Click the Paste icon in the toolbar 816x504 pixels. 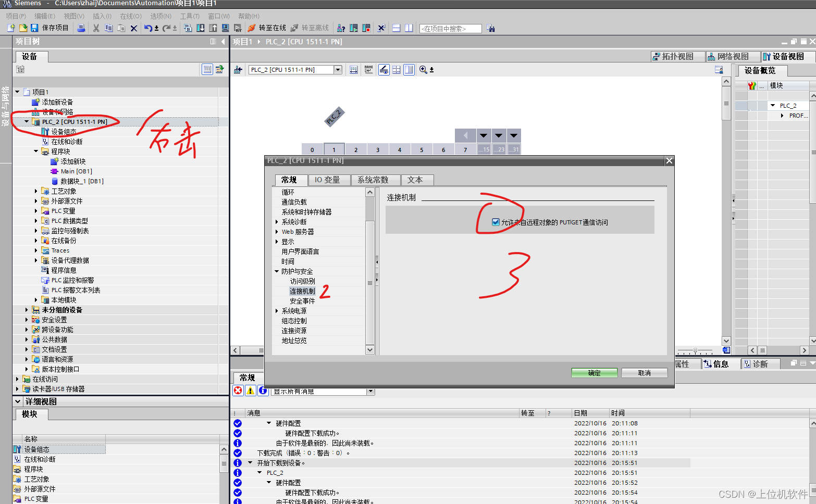click(121, 28)
